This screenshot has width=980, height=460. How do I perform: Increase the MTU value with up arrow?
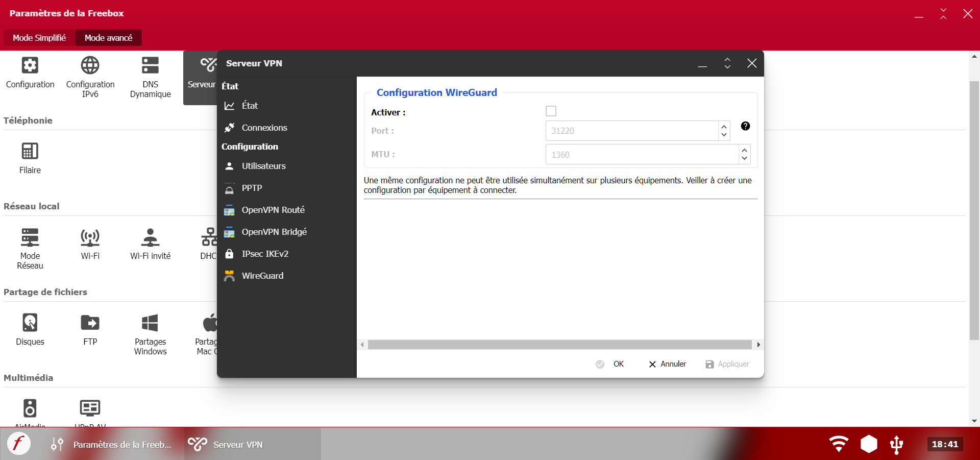[744, 150]
